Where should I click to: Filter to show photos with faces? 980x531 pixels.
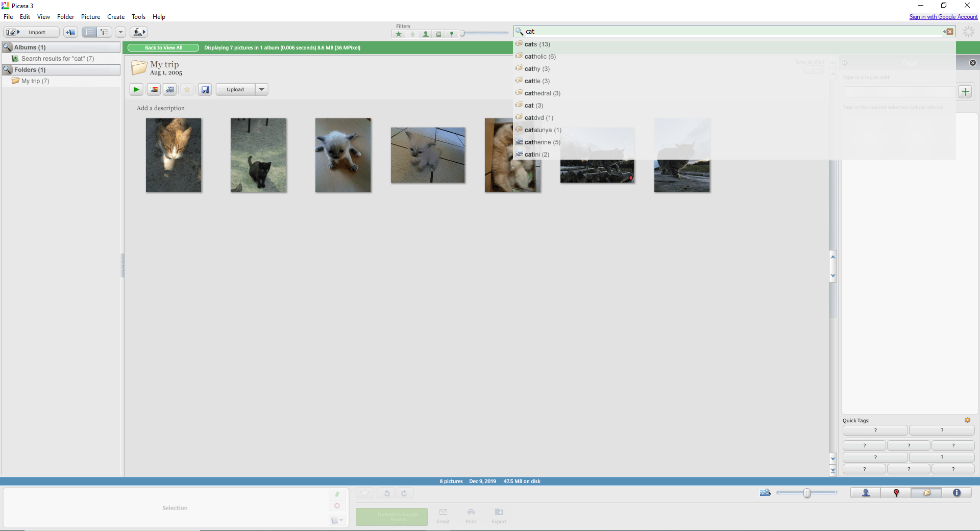click(x=425, y=34)
